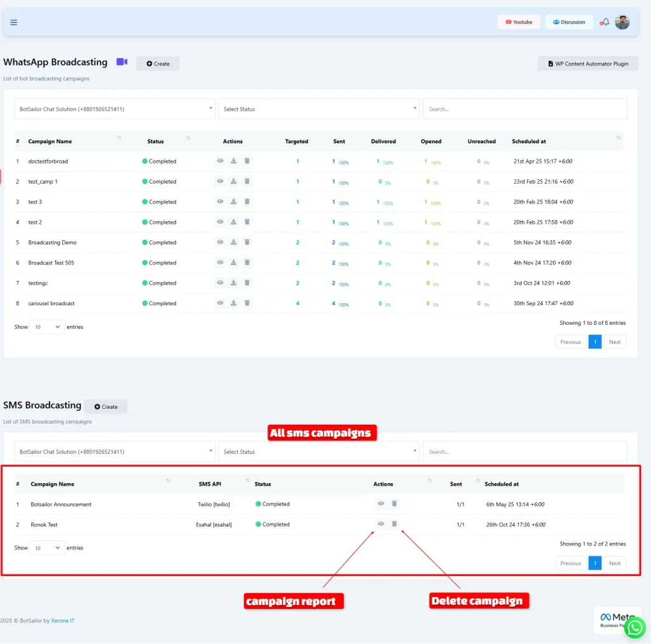Open WP Content Automator Plugin button

click(588, 64)
